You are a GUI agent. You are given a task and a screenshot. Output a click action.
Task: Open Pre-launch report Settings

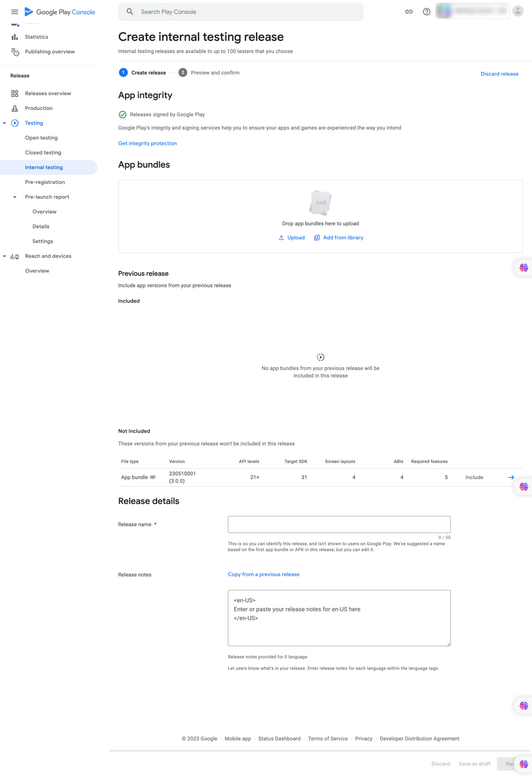42,241
